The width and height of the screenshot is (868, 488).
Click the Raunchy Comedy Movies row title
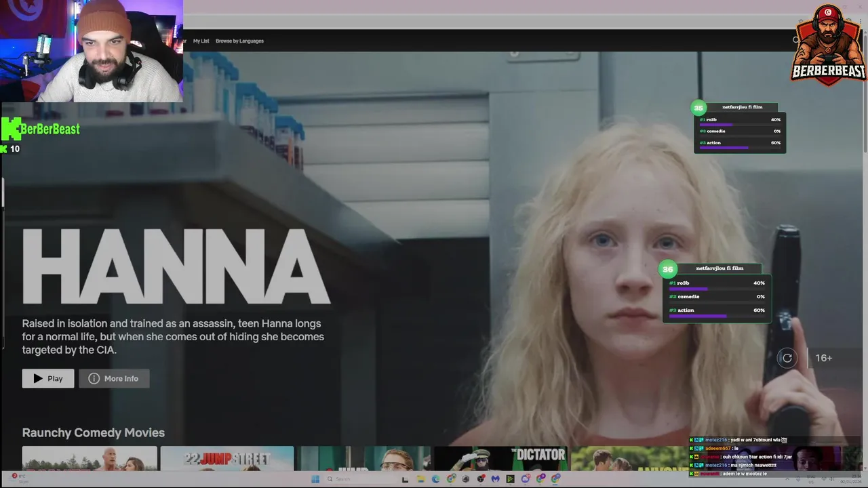click(x=94, y=432)
